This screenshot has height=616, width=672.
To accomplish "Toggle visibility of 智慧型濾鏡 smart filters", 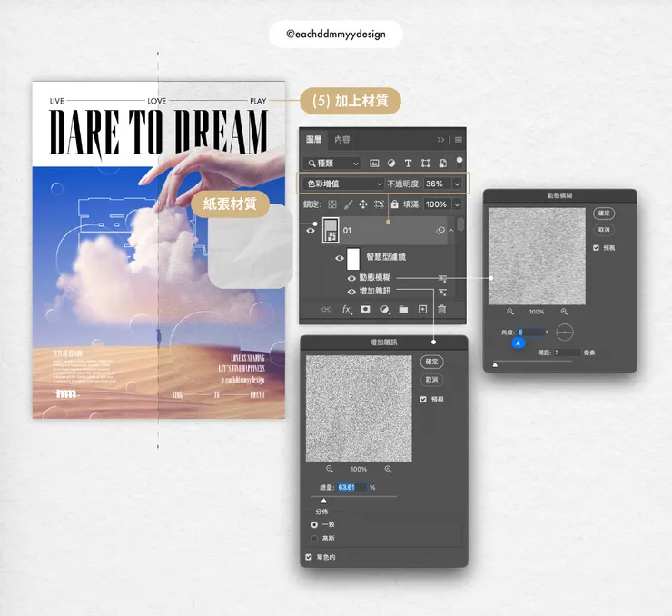I will (340, 258).
